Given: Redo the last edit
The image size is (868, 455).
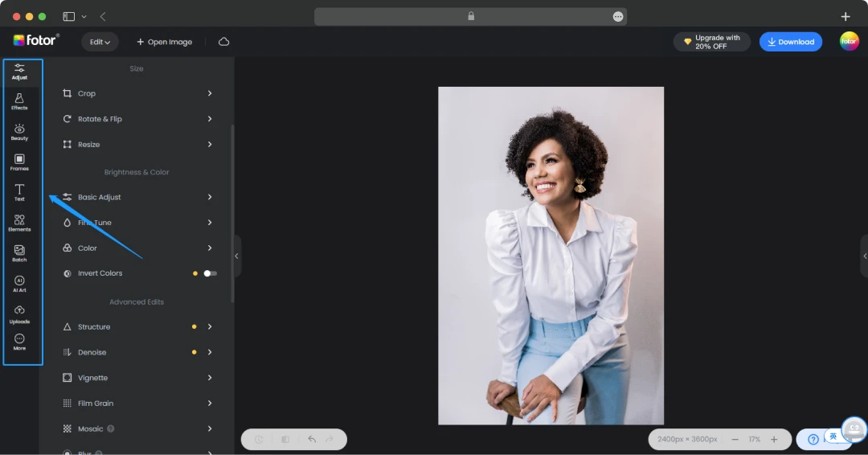Looking at the screenshot, I should (x=330, y=439).
